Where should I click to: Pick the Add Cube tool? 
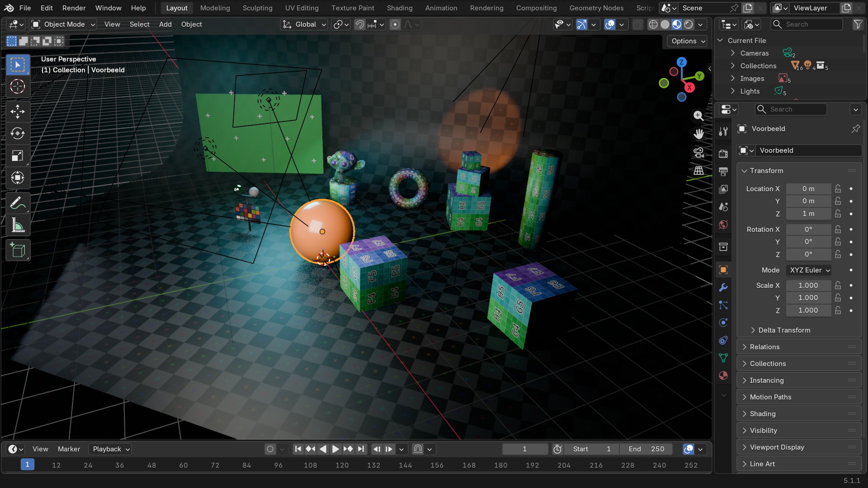18,250
